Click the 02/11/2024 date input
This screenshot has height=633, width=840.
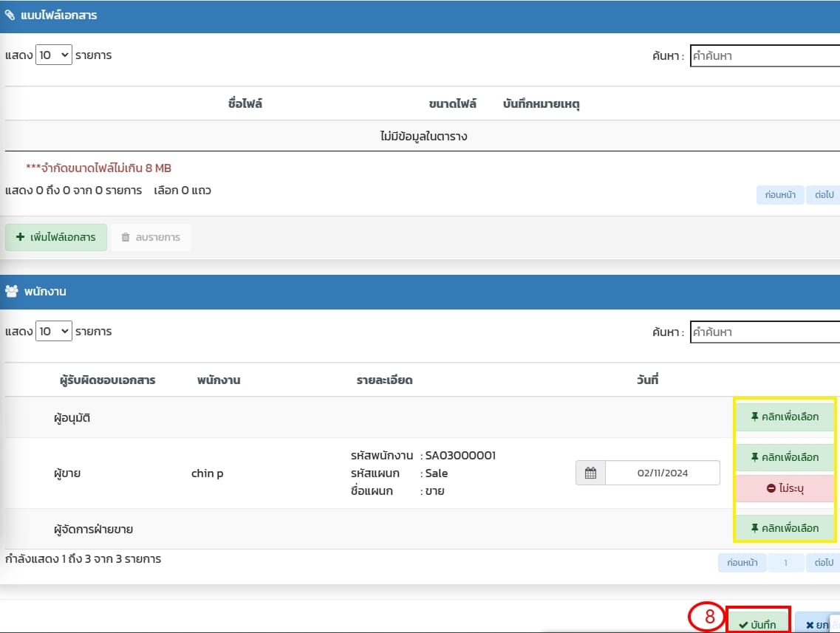662,473
